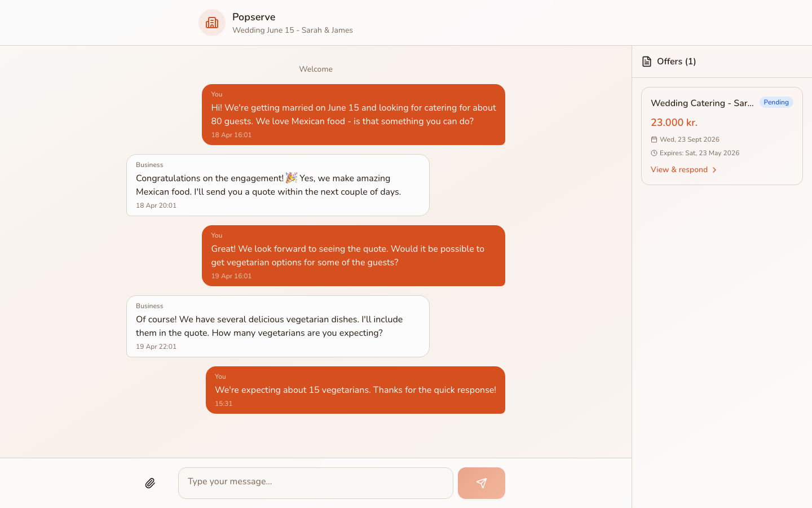Select the expiry date Sat, 23 May 2026
Screen dimensions: 812x508
coord(699,153)
